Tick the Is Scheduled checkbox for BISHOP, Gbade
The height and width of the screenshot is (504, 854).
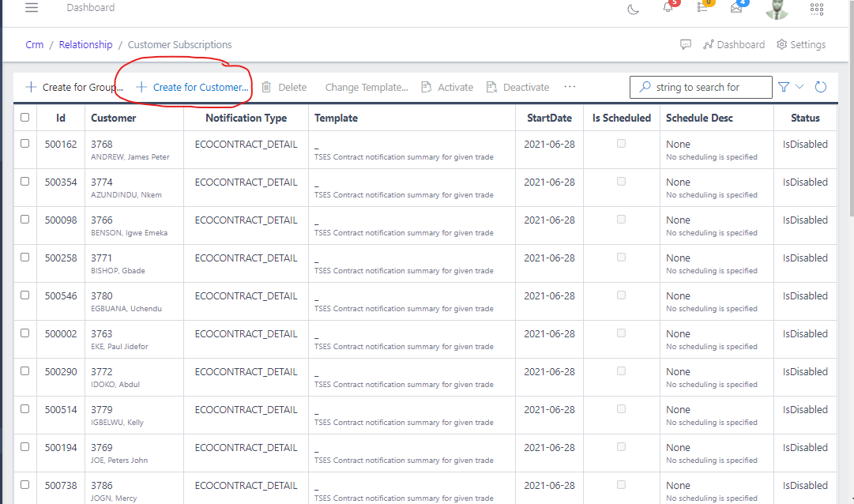tap(621, 257)
